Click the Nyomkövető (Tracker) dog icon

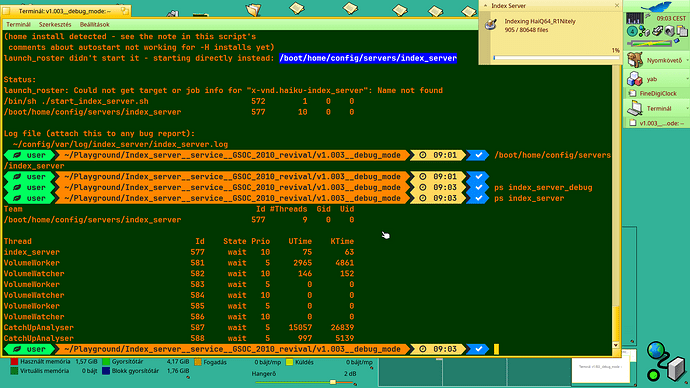pyautogui.click(x=635, y=60)
